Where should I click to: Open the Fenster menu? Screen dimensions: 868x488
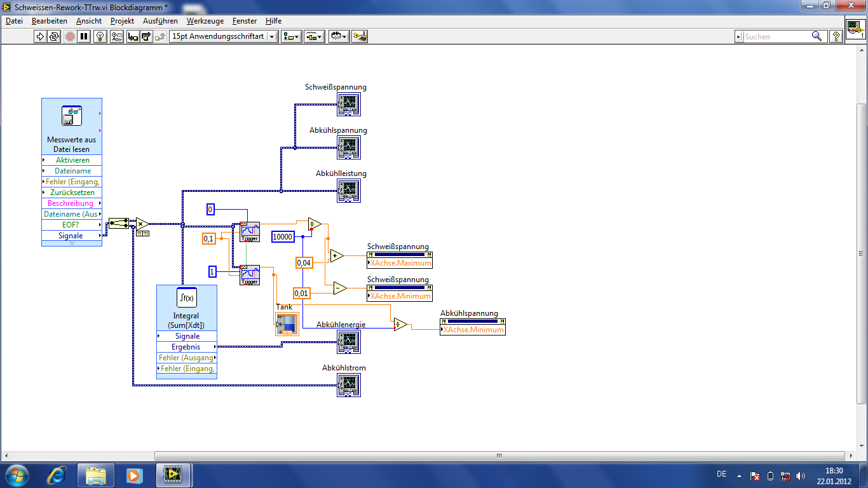(x=245, y=21)
